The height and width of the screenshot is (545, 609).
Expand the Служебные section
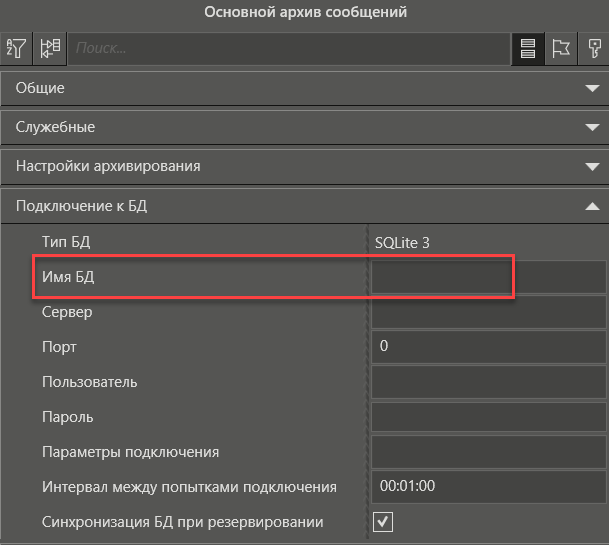(x=304, y=127)
